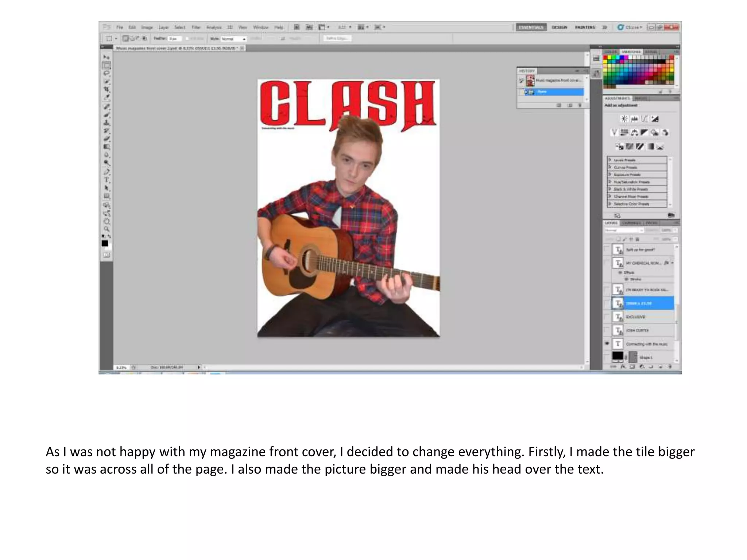747x560 pixels.
Task: Open the Layer menu
Action: coord(164,27)
